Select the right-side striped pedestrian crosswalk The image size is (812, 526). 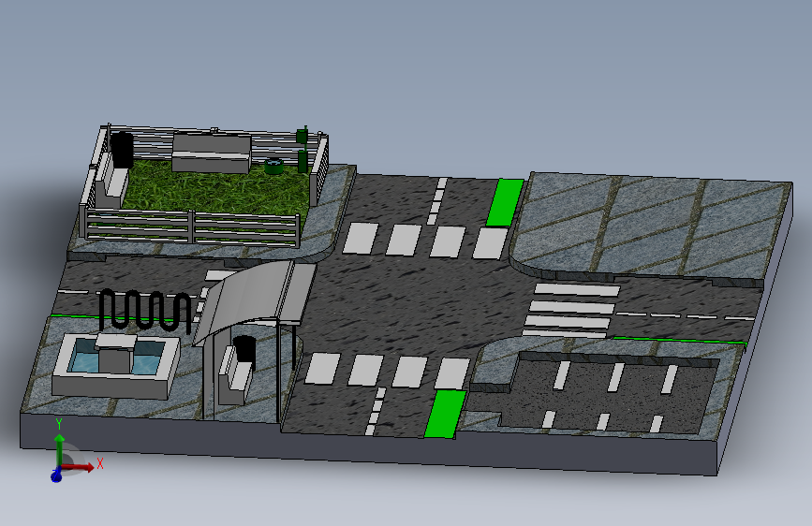(x=569, y=311)
